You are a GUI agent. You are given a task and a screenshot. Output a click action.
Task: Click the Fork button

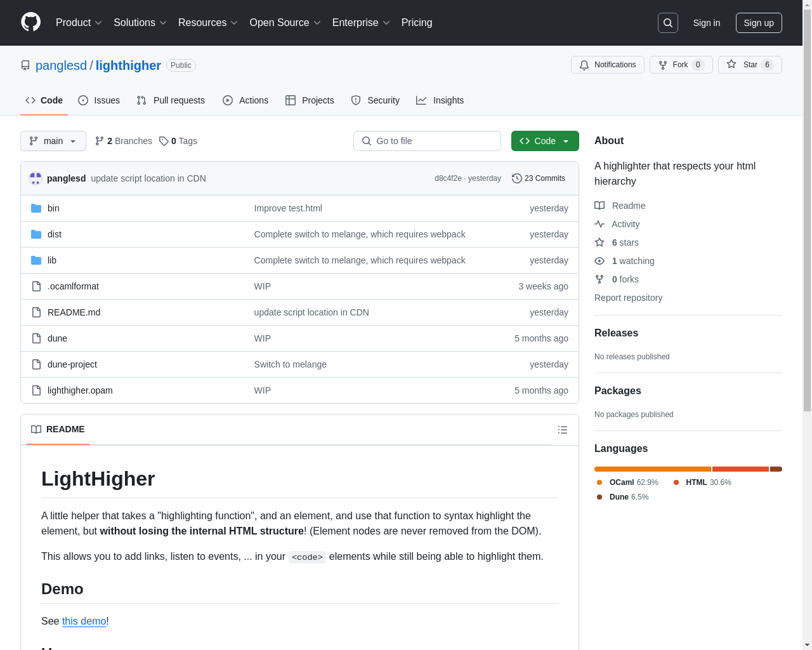tap(681, 65)
